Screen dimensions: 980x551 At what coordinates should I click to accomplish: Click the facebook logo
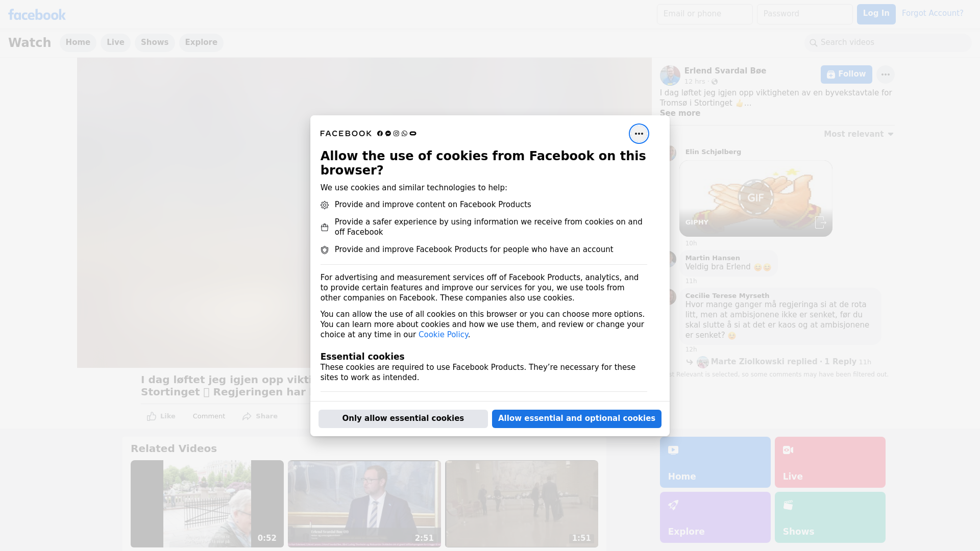pos(37,15)
